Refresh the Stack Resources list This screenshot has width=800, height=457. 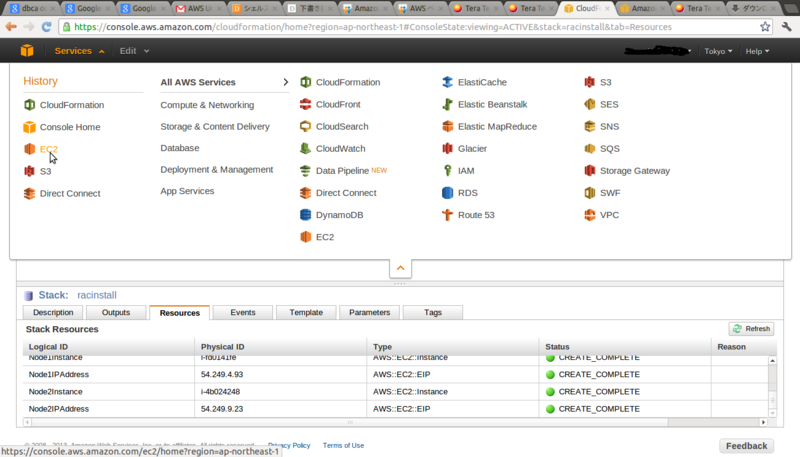click(x=751, y=329)
